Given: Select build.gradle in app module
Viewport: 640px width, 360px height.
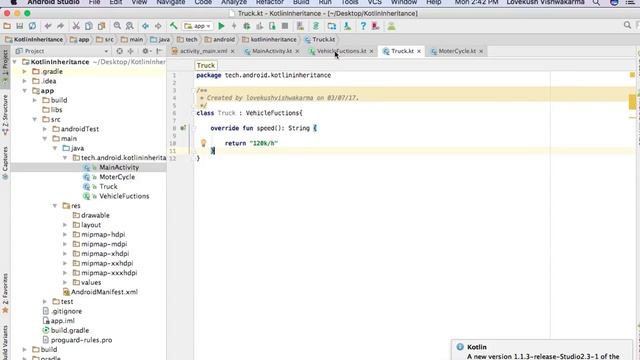Looking at the screenshot, I should click(70, 330).
